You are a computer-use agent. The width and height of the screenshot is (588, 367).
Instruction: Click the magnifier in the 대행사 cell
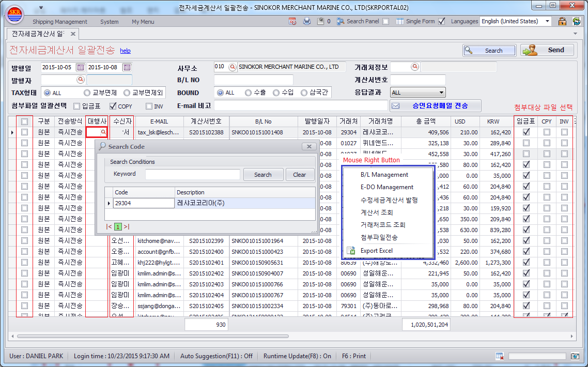click(x=103, y=132)
